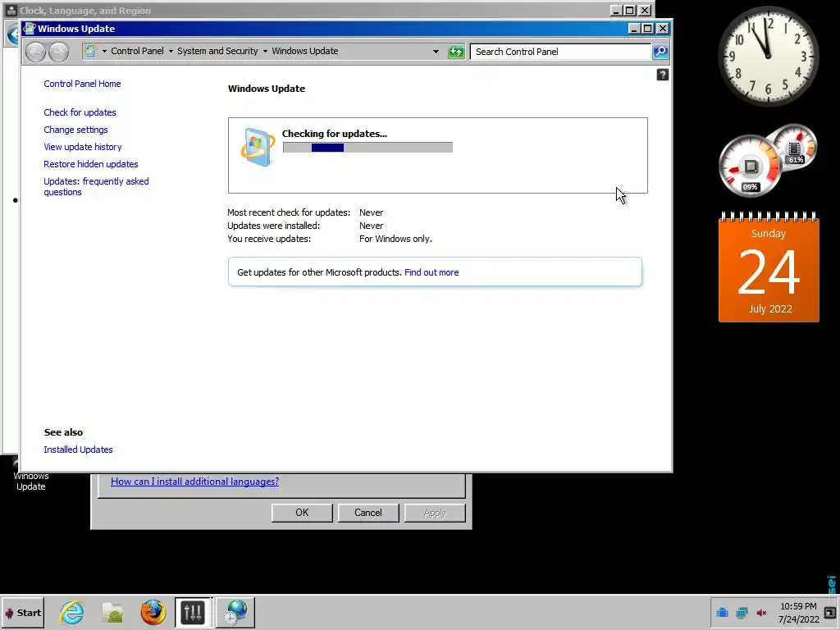
Task: Launch Firefox from the taskbar
Action: click(x=153, y=612)
